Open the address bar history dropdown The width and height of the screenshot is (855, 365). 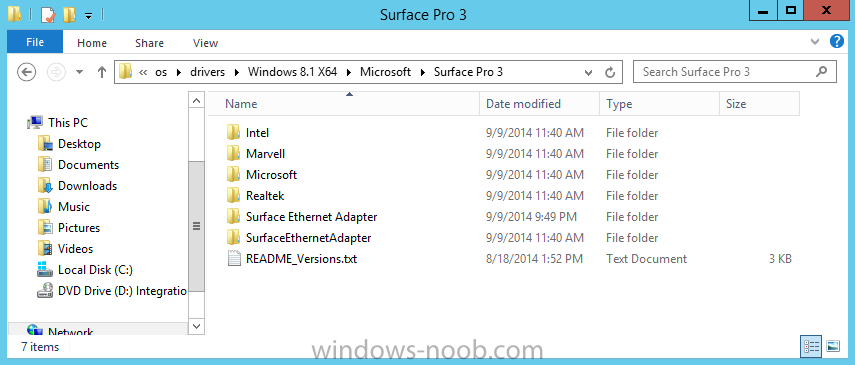(x=588, y=72)
